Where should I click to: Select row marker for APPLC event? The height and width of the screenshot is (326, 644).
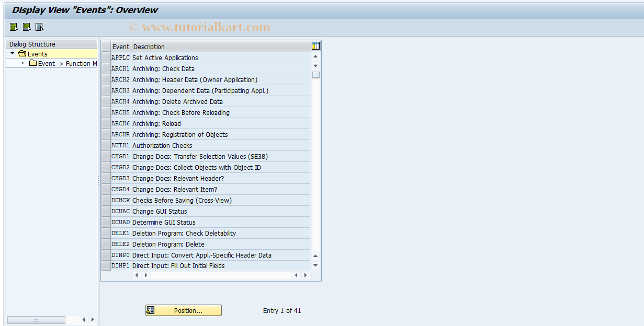tap(106, 57)
